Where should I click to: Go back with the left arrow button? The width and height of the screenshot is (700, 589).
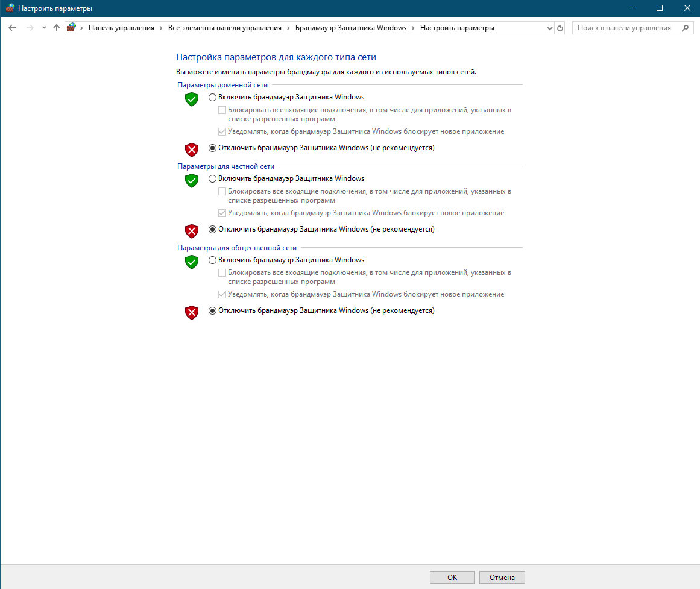click(x=12, y=28)
